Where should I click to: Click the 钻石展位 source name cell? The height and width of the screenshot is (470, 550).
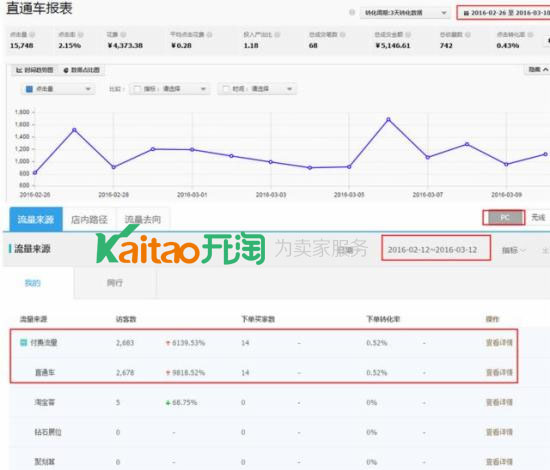[x=48, y=432]
